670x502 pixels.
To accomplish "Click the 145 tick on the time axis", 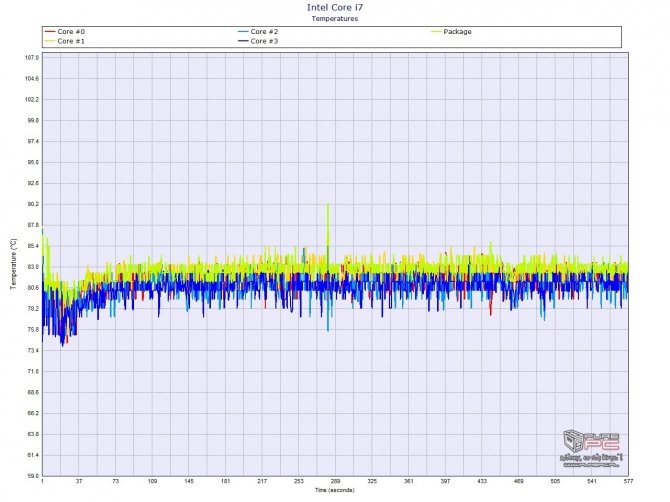I will [189, 481].
